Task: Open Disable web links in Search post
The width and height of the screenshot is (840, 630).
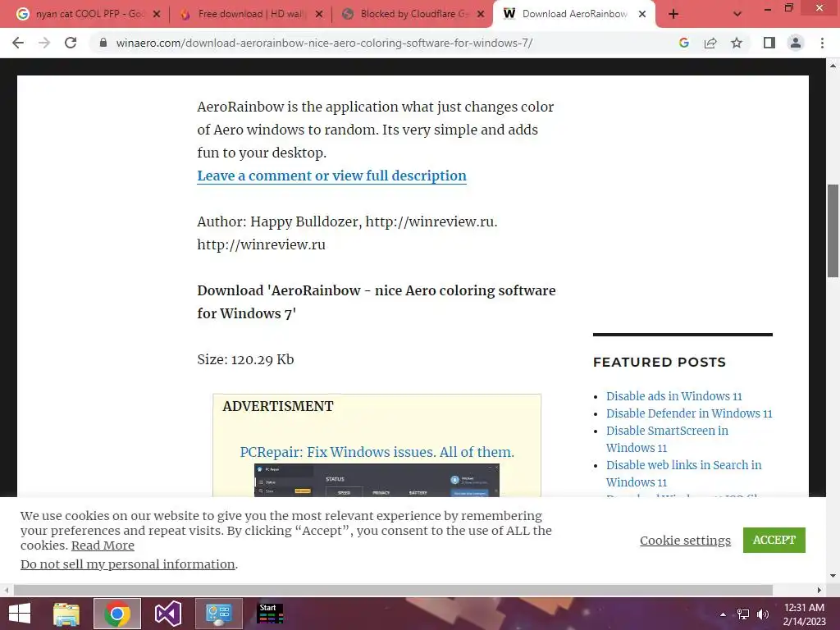Action: (x=683, y=473)
